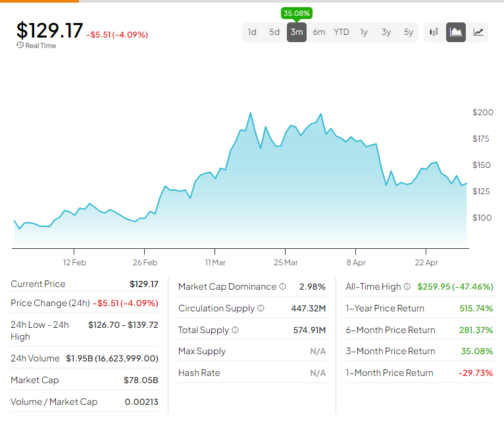Click info icon beside Circulation Supply
This screenshot has height=424, width=504.
pos(261,308)
